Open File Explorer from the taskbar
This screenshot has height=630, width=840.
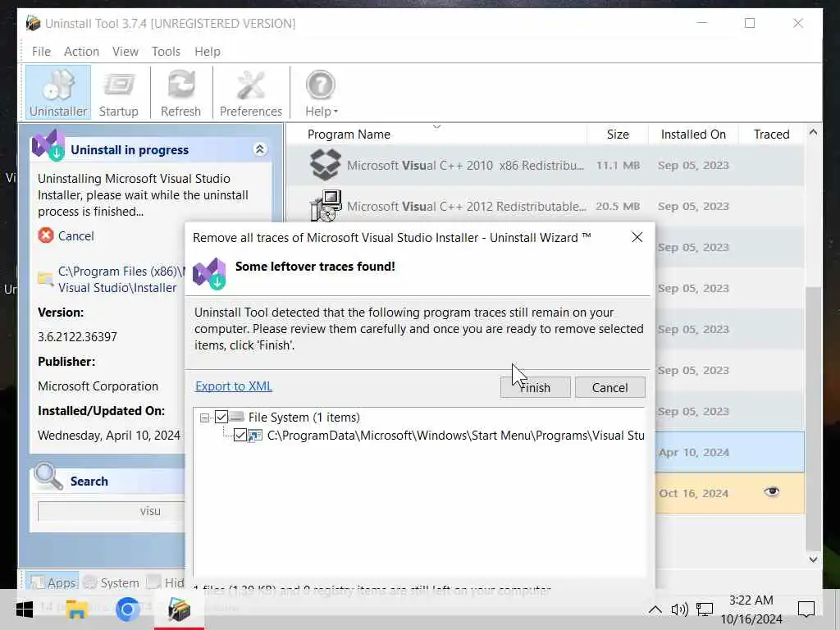point(76,609)
